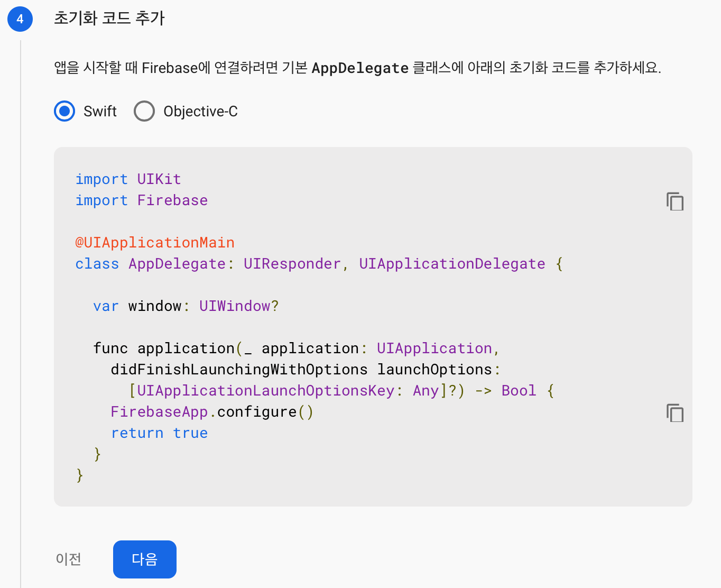Click the 'return true' code line

tap(159, 433)
